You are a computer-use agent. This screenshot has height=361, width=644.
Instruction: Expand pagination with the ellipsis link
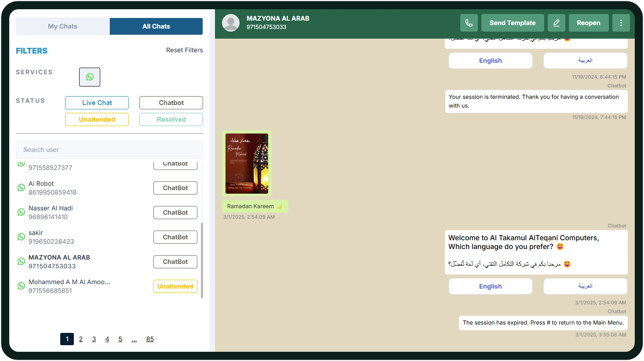134,339
